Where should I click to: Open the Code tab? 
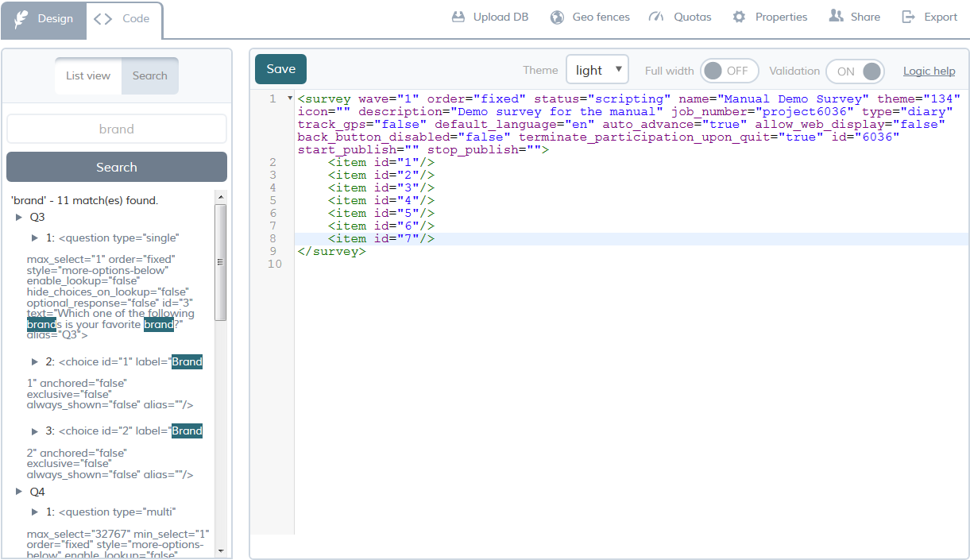[124, 19]
